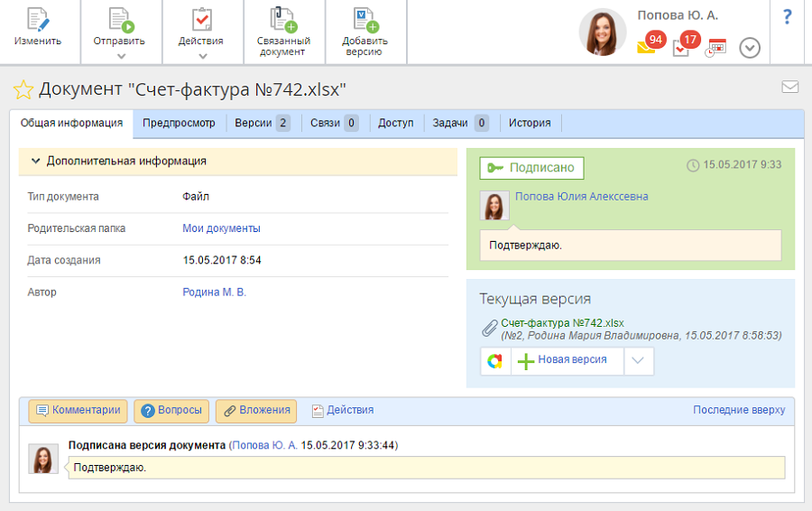
Task: Expand the Действия toolbar dropdown
Action: click(x=202, y=56)
